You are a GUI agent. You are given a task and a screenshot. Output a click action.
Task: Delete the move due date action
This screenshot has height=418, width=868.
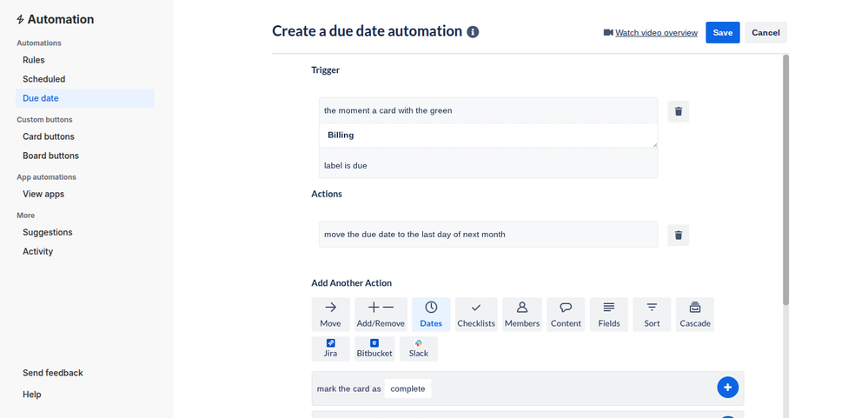(678, 236)
